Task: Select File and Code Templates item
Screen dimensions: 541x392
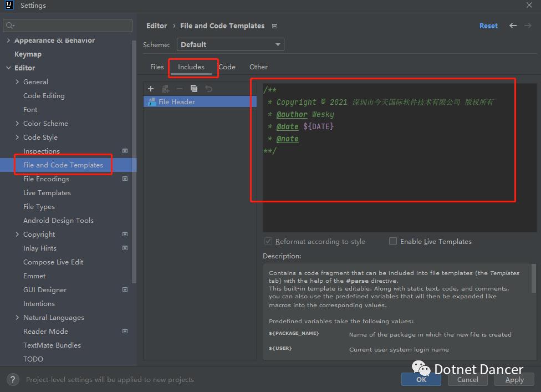Action: coord(63,165)
